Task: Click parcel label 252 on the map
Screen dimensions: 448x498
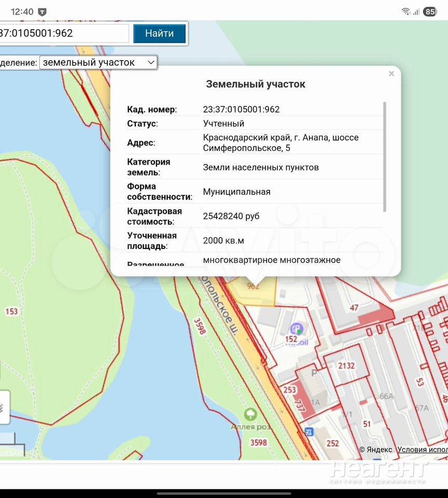Action: [332, 443]
